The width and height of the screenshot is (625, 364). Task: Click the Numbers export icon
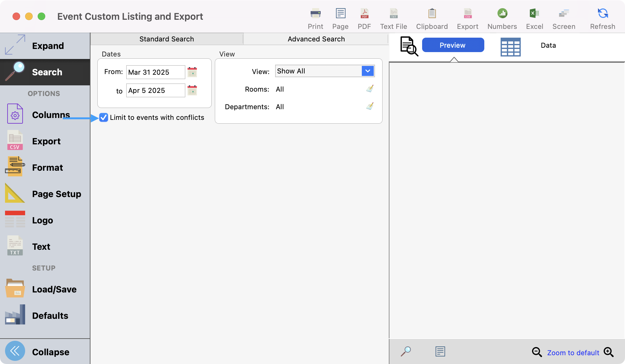[x=502, y=14]
